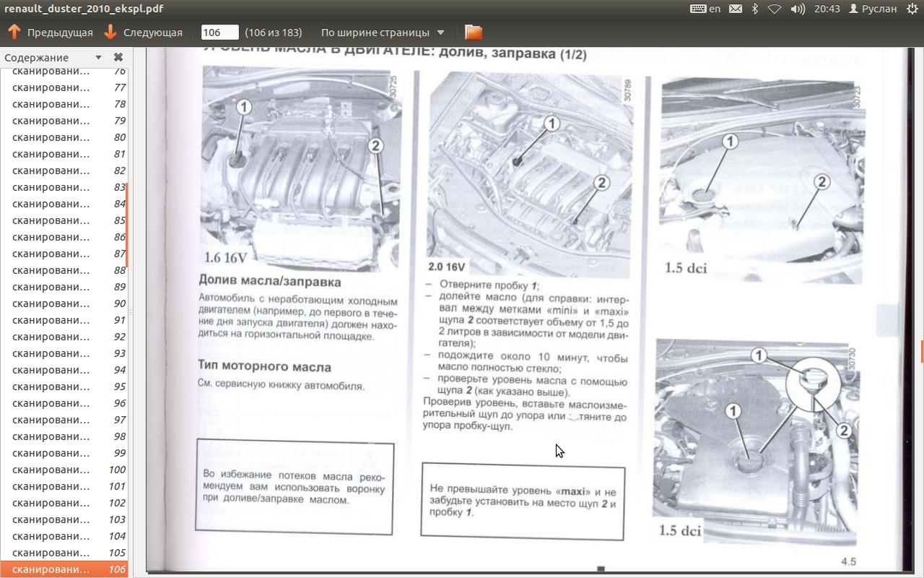Viewport: 924px width, 578px height.
Task: Select contents entry for page 85
Action: [x=64, y=220]
